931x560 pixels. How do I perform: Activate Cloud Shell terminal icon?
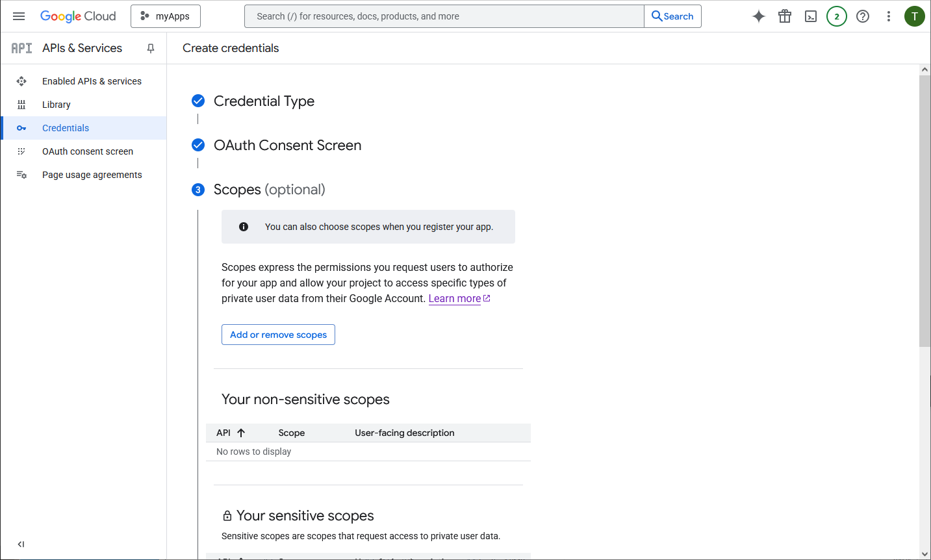click(811, 16)
